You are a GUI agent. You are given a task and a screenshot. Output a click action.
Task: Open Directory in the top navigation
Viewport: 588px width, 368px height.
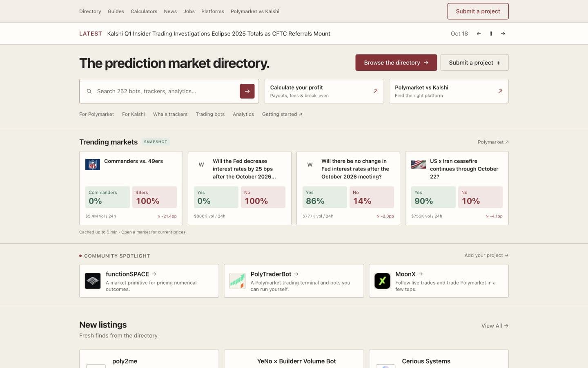pos(90,11)
